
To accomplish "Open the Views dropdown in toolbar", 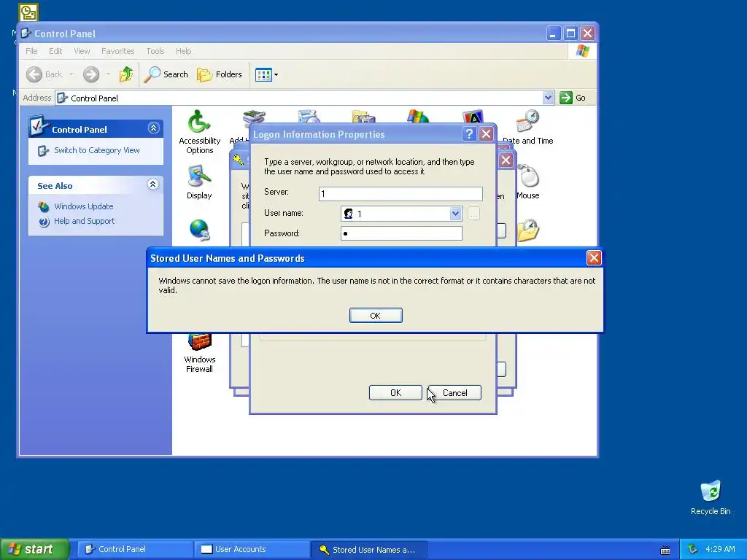I will coord(266,74).
